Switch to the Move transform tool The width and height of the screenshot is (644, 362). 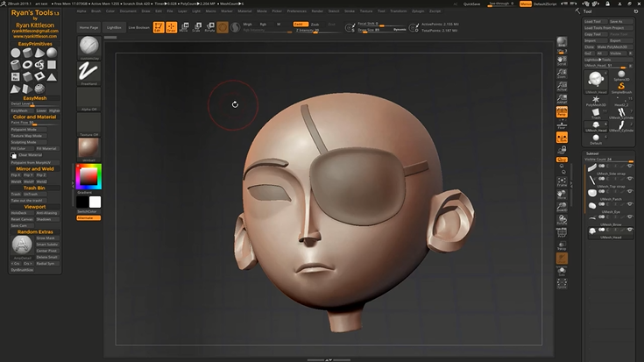tap(184, 27)
